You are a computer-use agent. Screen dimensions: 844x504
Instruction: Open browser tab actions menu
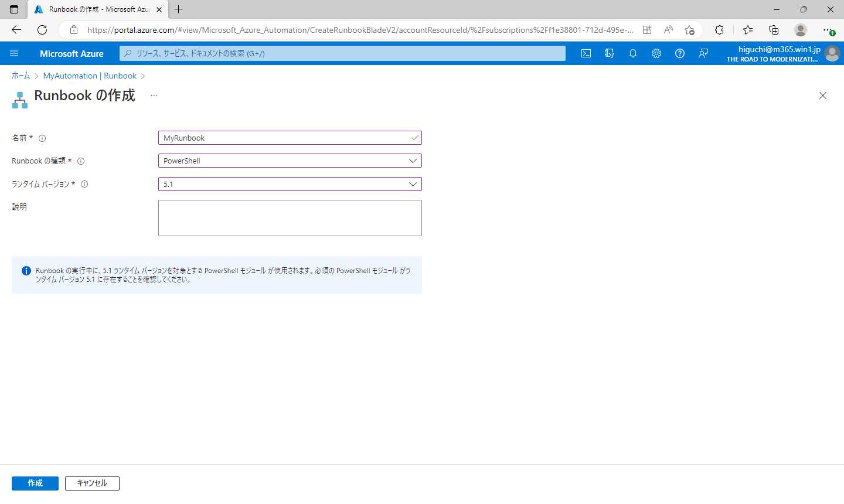[x=14, y=9]
